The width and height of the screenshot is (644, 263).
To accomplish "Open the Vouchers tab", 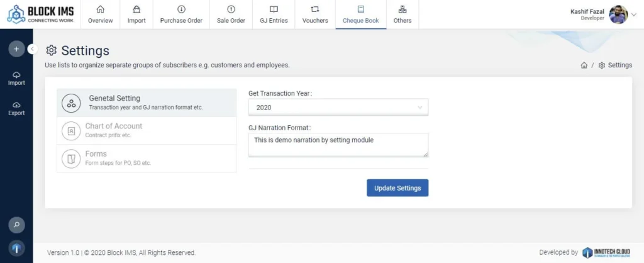I will (315, 14).
